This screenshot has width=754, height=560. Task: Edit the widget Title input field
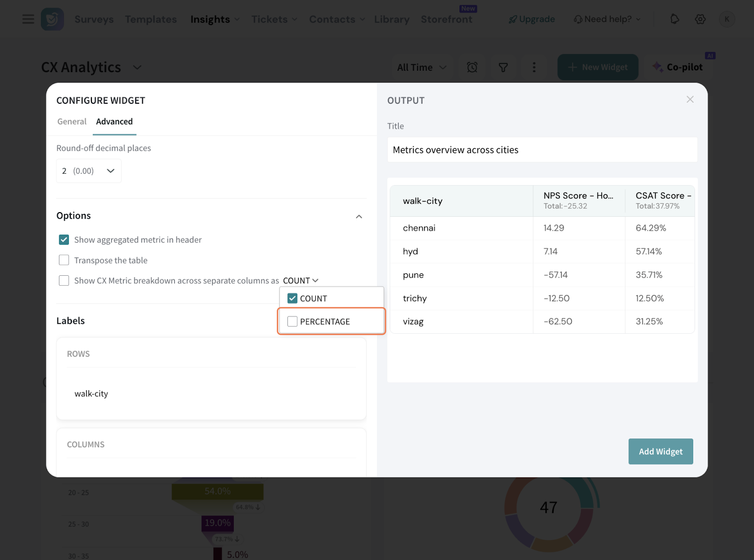click(542, 150)
